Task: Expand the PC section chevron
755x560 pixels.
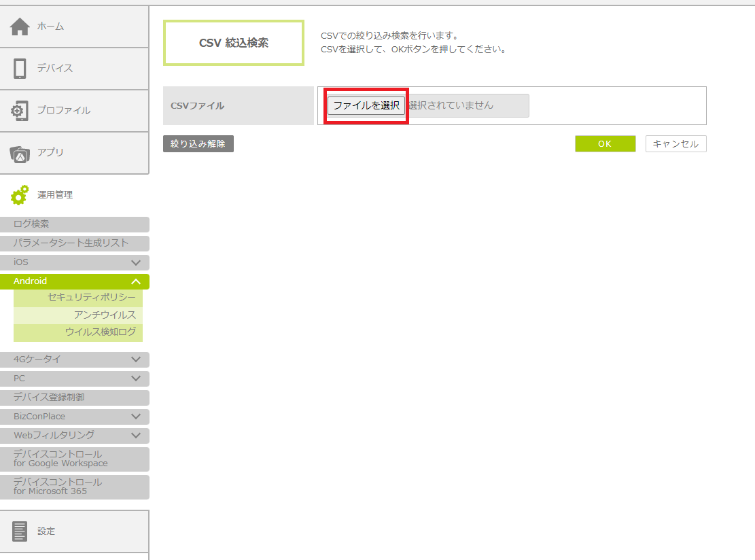Action: click(136, 379)
